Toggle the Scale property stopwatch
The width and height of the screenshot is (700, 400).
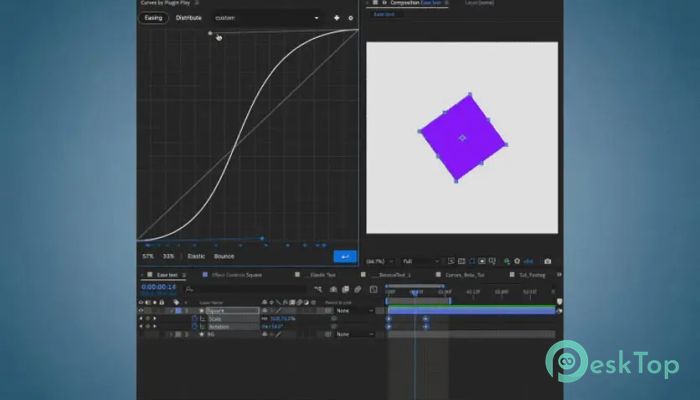(x=194, y=319)
